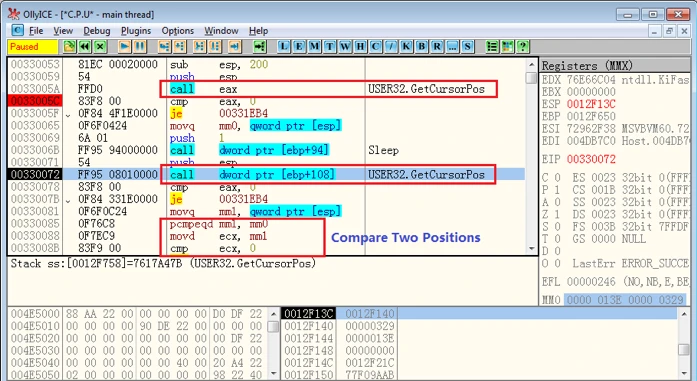This screenshot has width=697, height=381.
Task: Open the Debug menu
Action: (97, 31)
